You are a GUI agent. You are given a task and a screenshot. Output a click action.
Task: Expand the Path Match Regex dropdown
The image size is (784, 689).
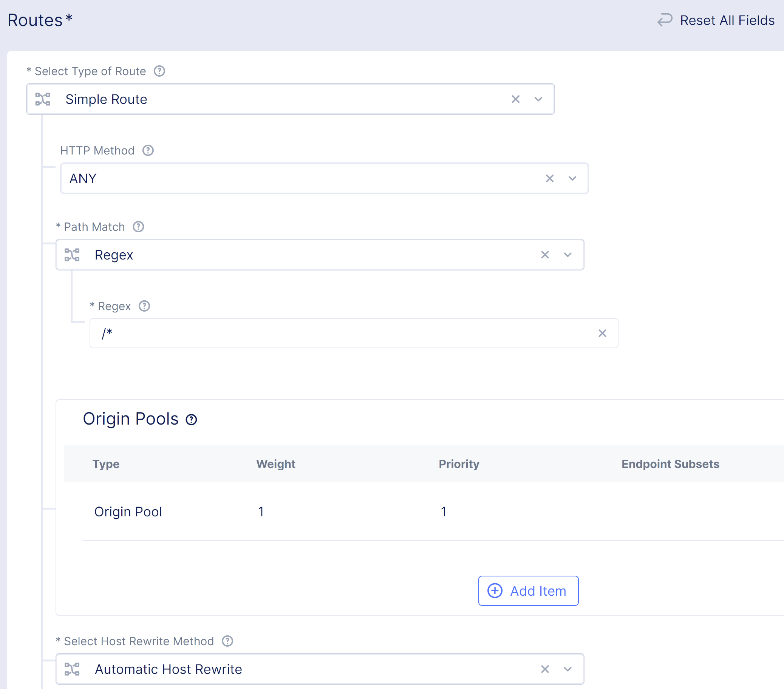point(568,255)
